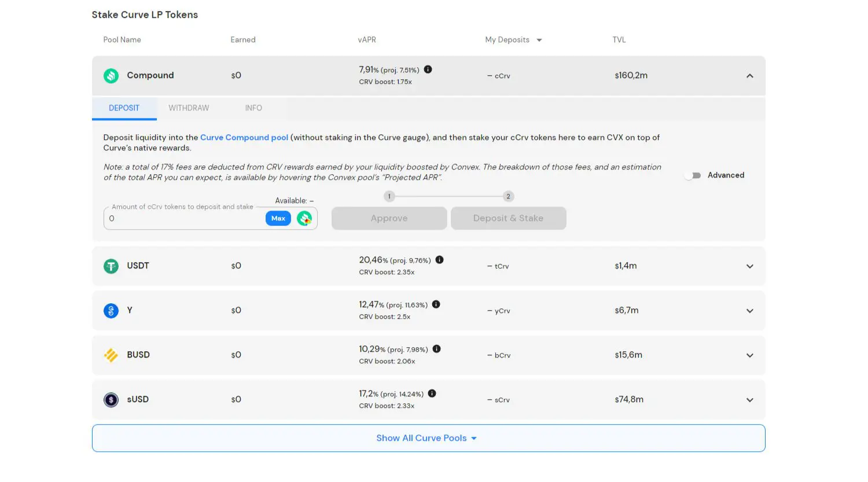The image size is (868, 482).
Task: Expand the USDT pool row
Action: click(750, 266)
